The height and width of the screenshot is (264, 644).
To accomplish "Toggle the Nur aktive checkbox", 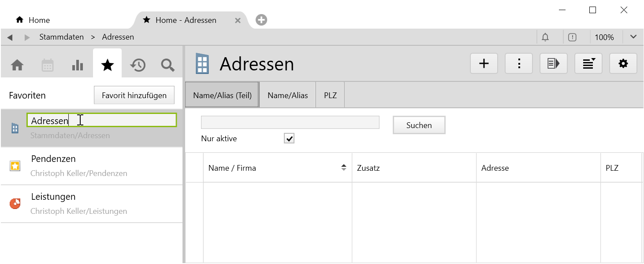I will click(289, 139).
